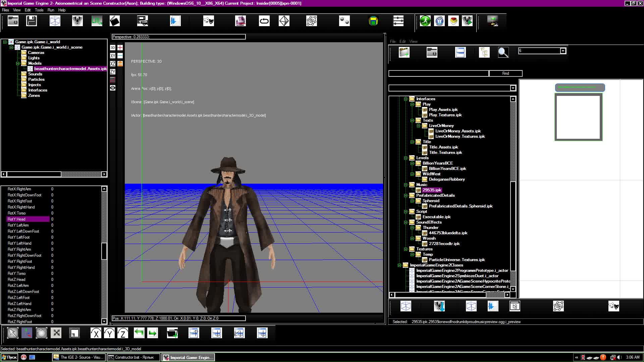Save the project with the floppy disk icon
This screenshot has height=362, width=644.
click(31, 21)
